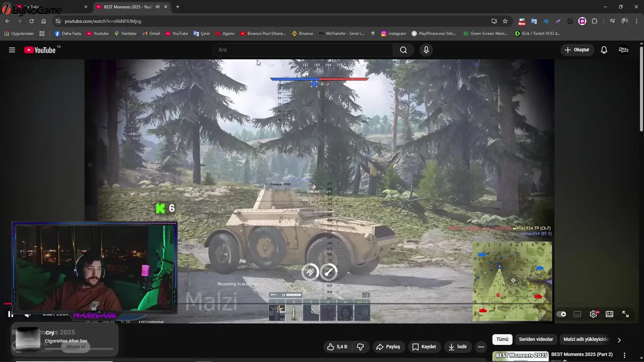Open Kick / Twitch VOD bookmark
Viewport: 644px width, 362px height.
coord(537,34)
